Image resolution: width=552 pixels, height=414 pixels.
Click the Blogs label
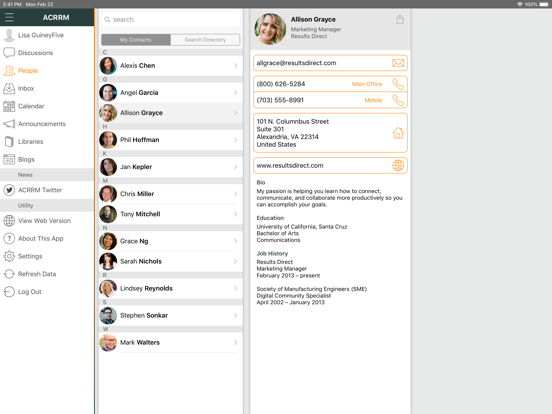(26, 159)
